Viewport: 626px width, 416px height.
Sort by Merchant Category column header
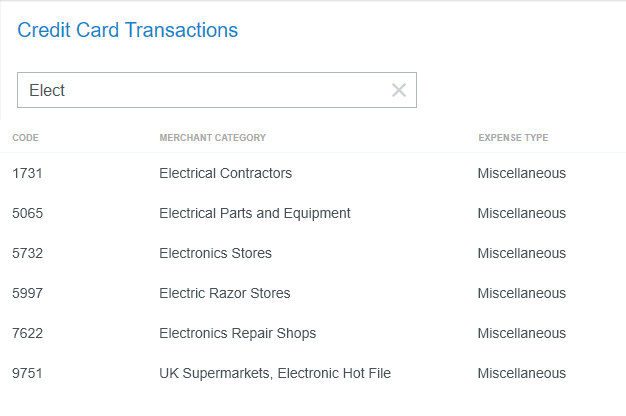pyautogui.click(x=212, y=138)
